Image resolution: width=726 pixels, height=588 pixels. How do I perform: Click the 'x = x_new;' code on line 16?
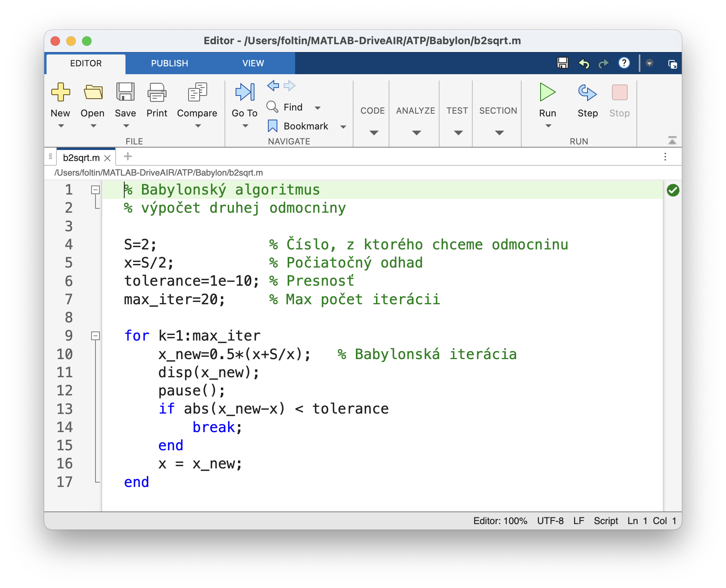click(x=200, y=464)
